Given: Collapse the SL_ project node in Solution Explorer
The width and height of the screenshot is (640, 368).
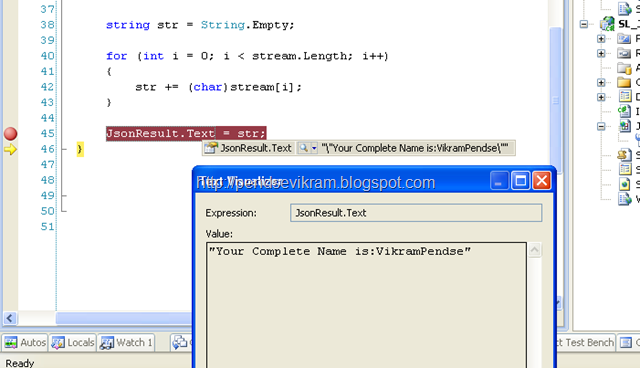Looking at the screenshot, I should pos(584,24).
